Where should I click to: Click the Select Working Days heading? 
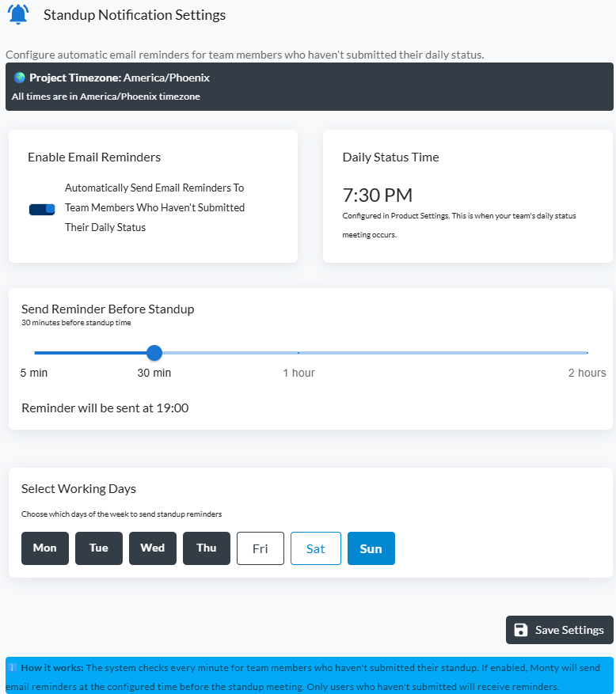click(79, 488)
